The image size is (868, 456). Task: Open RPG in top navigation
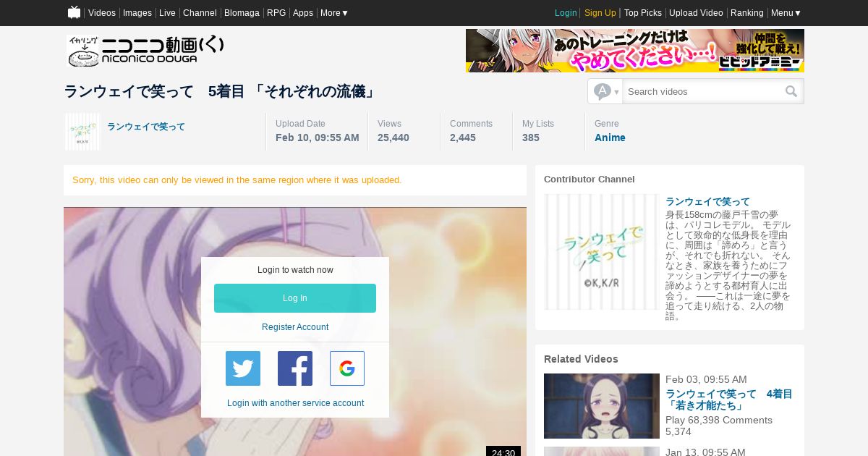(276, 13)
